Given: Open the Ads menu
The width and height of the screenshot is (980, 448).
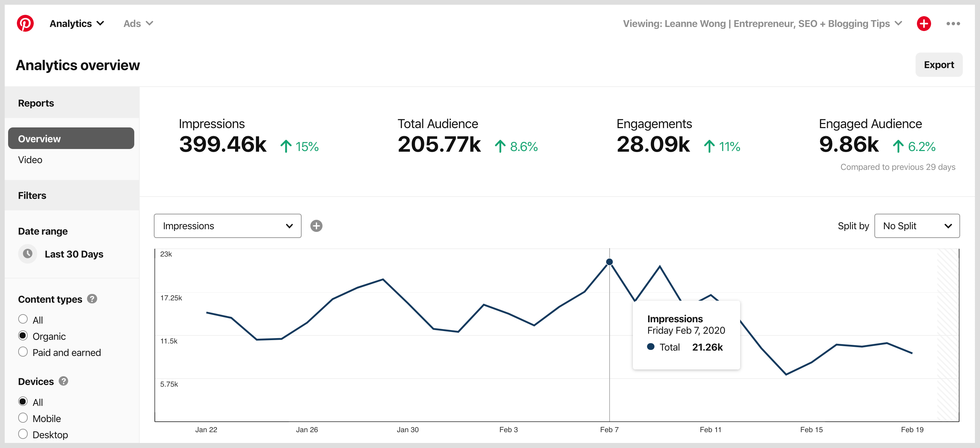Looking at the screenshot, I should (138, 23).
